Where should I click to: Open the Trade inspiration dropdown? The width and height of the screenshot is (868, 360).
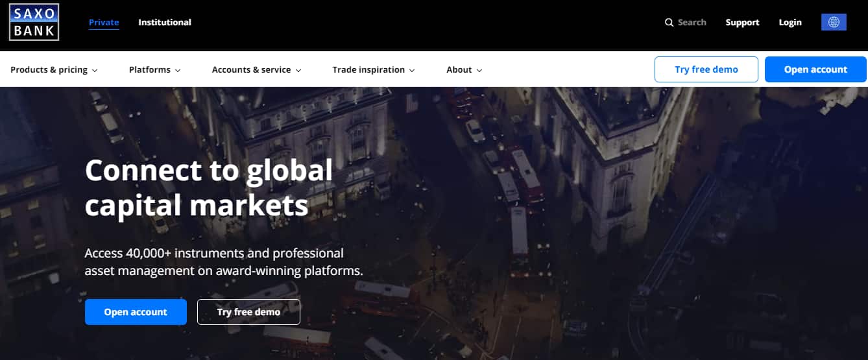[374, 69]
